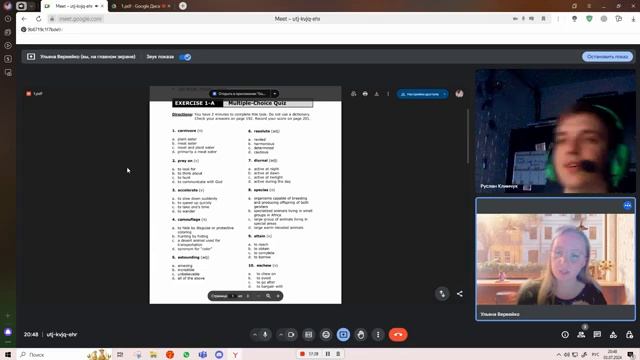Open the tile options on self-view
Viewport: 640px width, 360px height.
pos(627,205)
